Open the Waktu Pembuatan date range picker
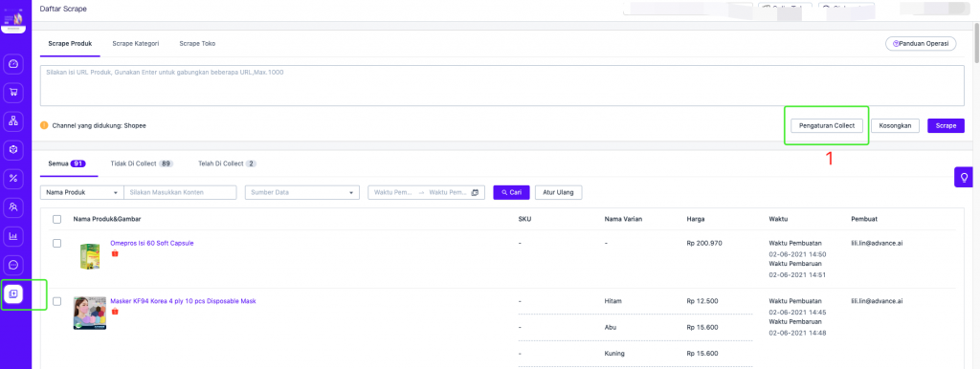The width and height of the screenshot is (980, 369). [x=426, y=192]
